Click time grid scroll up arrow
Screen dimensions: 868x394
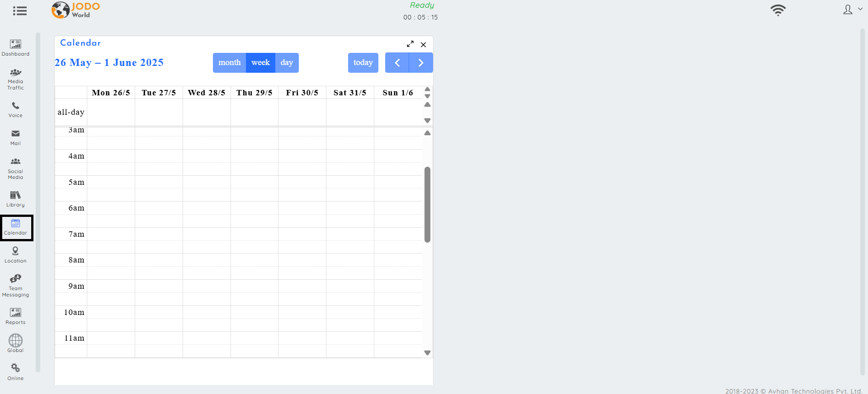(427, 133)
